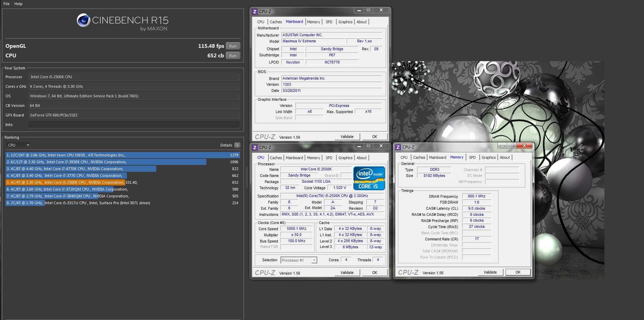The width and height of the screenshot is (644, 320).
Task: Select ranking entry Xeon X5650 bar
Action: click(x=122, y=155)
